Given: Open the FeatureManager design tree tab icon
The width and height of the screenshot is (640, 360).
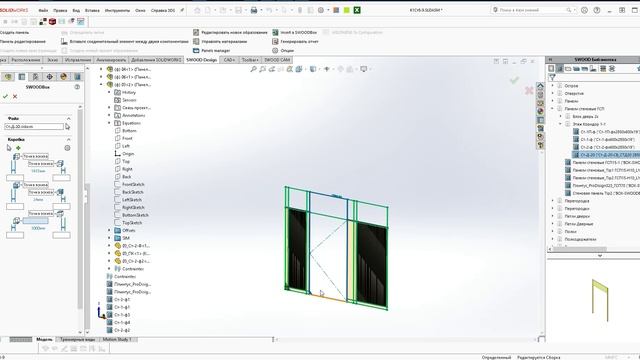Looking at the screenshot, I should 8,77.
